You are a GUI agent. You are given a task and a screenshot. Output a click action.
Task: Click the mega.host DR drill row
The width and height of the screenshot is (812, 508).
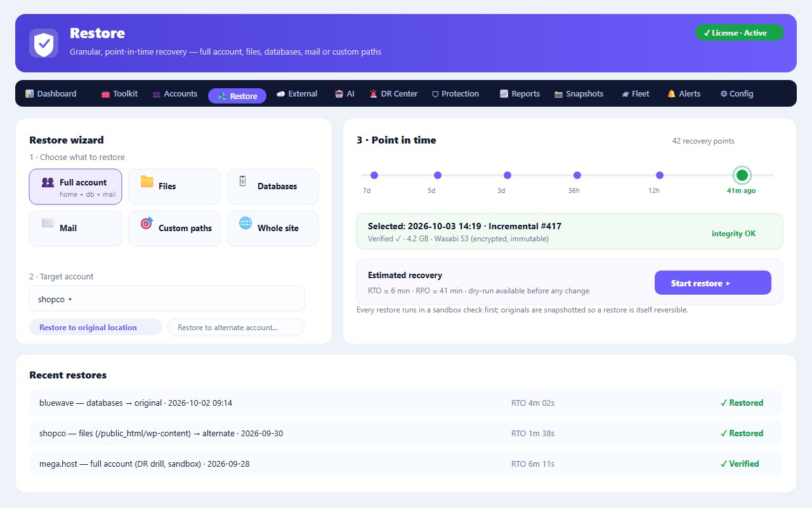click(x=406, y=464)
